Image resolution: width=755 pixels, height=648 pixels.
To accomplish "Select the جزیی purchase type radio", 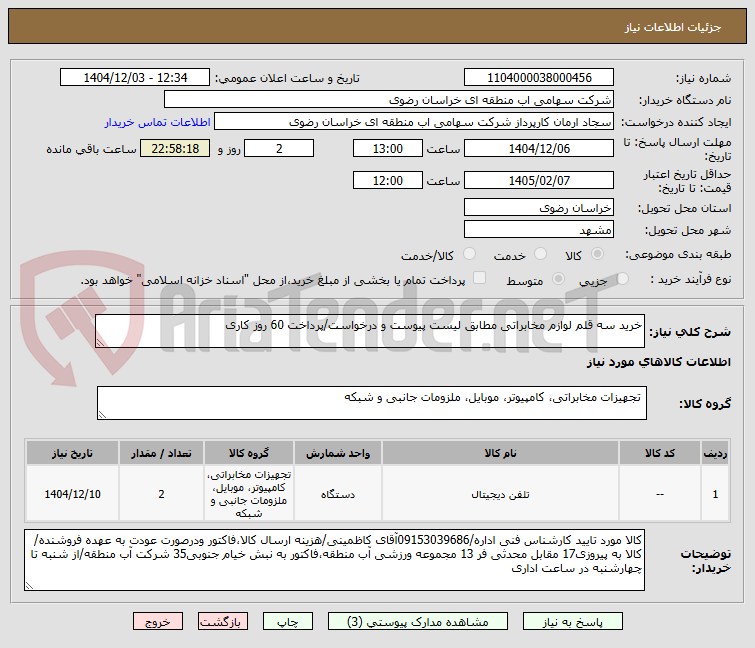I will (x=622, y=278).
